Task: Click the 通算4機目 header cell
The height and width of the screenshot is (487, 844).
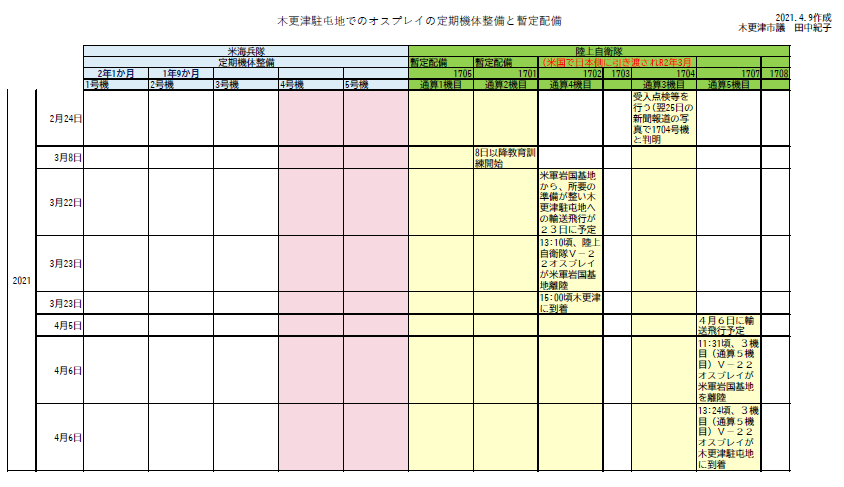Action: click(x=571, y=84)
